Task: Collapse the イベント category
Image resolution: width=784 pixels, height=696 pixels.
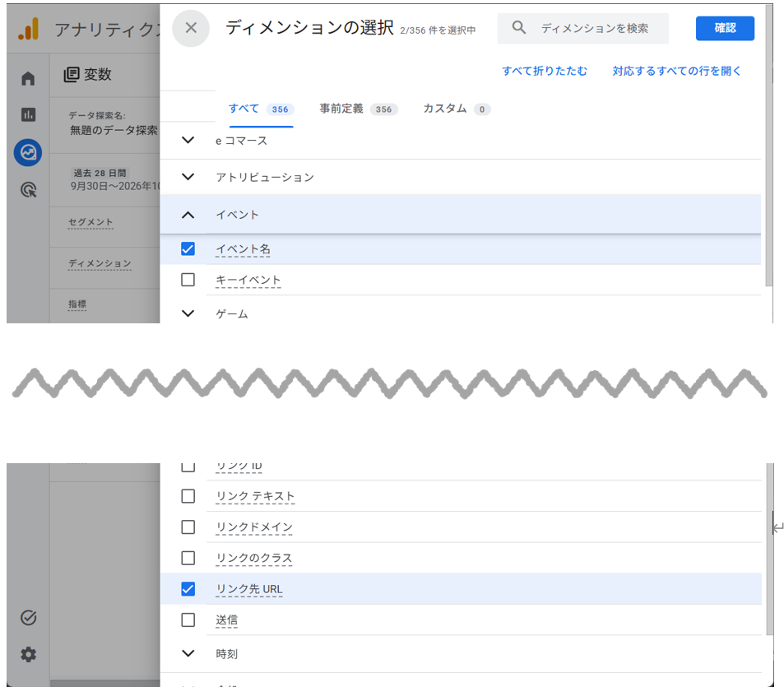Action: [x=188, y=215]
